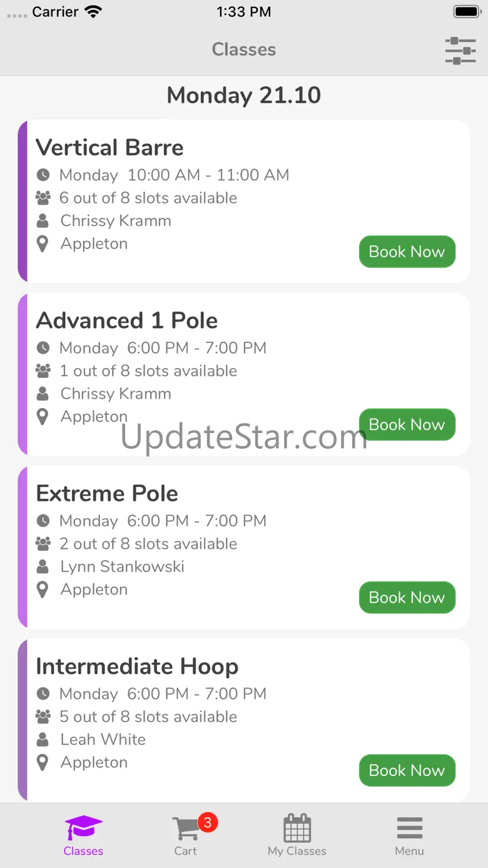Tap instructor name Lynn Stankowski
Image resolution: width=488 pixels, height=868 pixels.
pos(123,567)
